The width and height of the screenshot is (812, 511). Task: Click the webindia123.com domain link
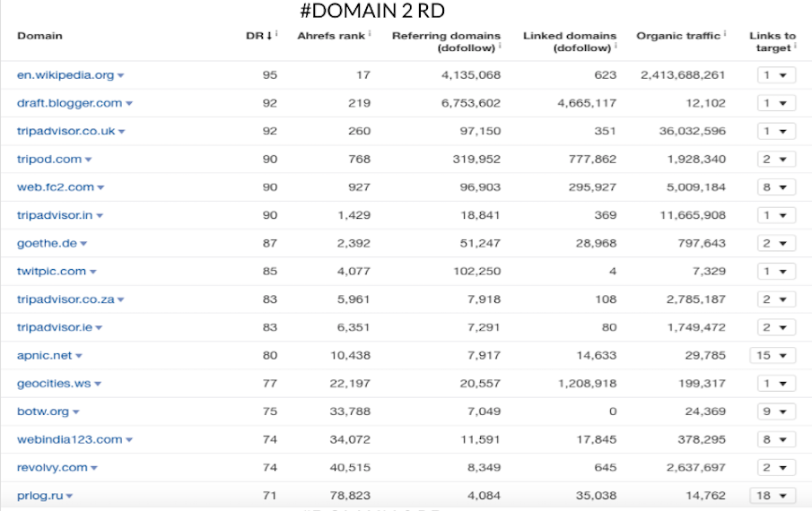(x=69, y=439)
